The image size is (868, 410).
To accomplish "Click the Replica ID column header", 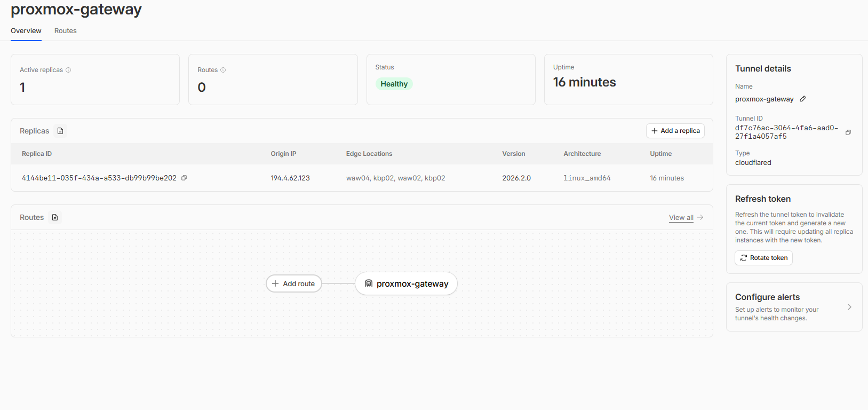I will tap(37, 154).
